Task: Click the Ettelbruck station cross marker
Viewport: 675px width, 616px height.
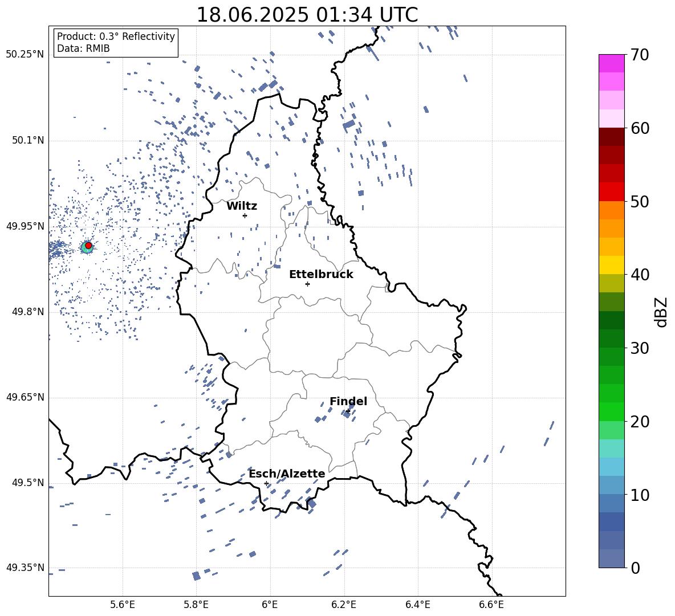Action: click(x=307, y=284)
